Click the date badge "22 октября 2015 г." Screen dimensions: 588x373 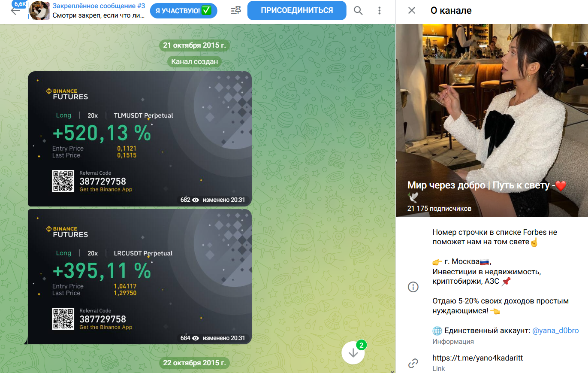pyautogui.click(x=194, y=363)
